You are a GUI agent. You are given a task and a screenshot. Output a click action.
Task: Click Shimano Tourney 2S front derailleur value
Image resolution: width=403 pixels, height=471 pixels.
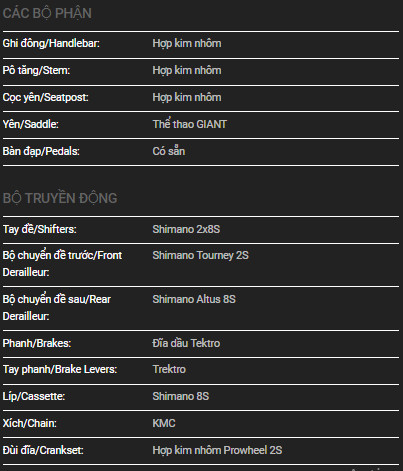tap(201, 256)
